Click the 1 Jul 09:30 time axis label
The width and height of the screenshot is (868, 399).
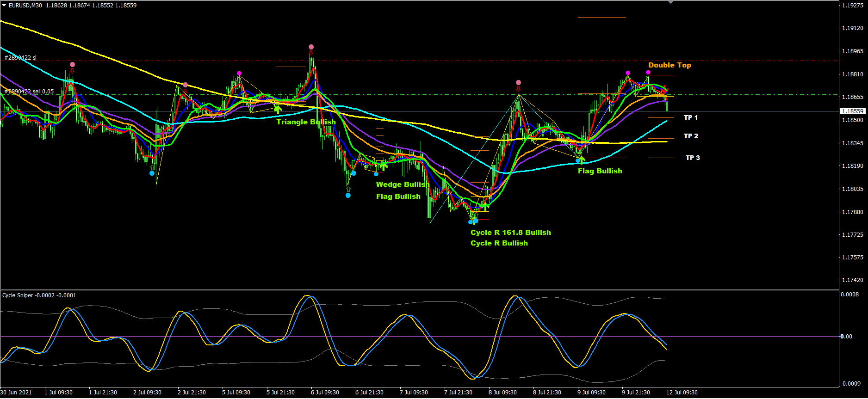coord(59,393)
